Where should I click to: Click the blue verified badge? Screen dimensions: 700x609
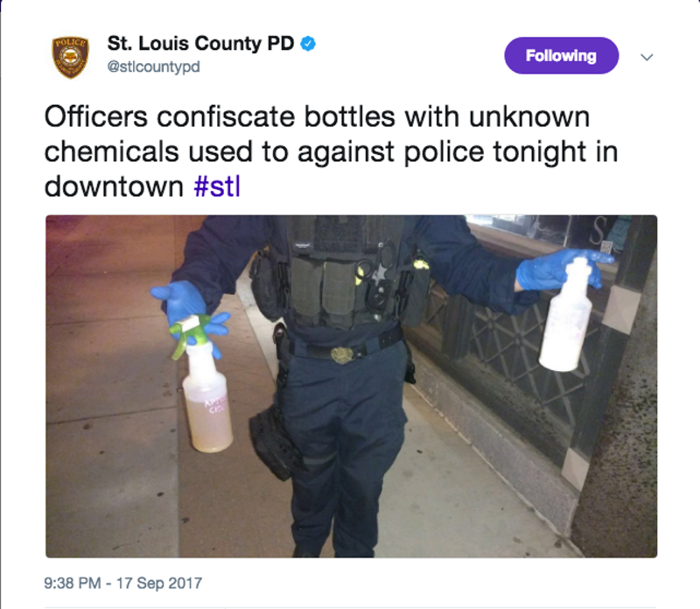[308, 44]
